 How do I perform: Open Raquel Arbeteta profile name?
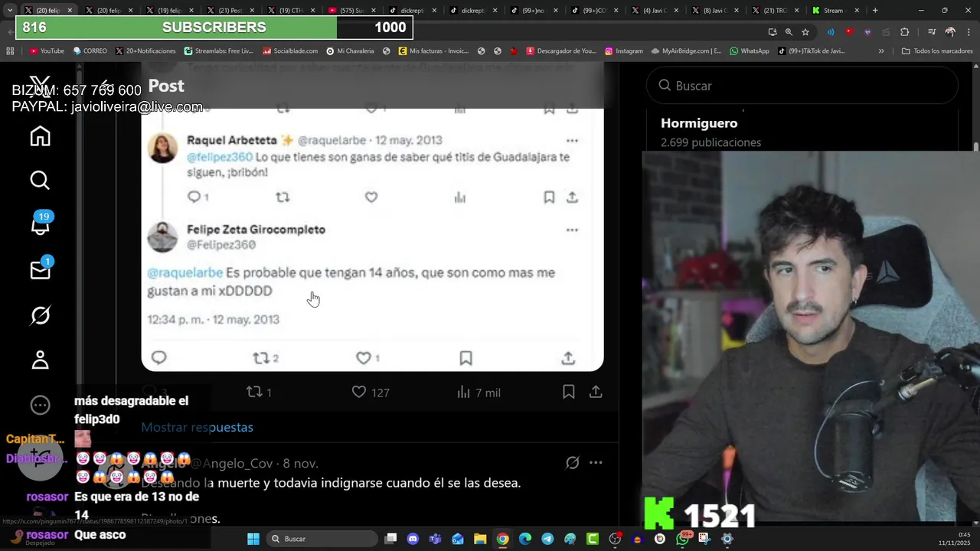[231, 140]
